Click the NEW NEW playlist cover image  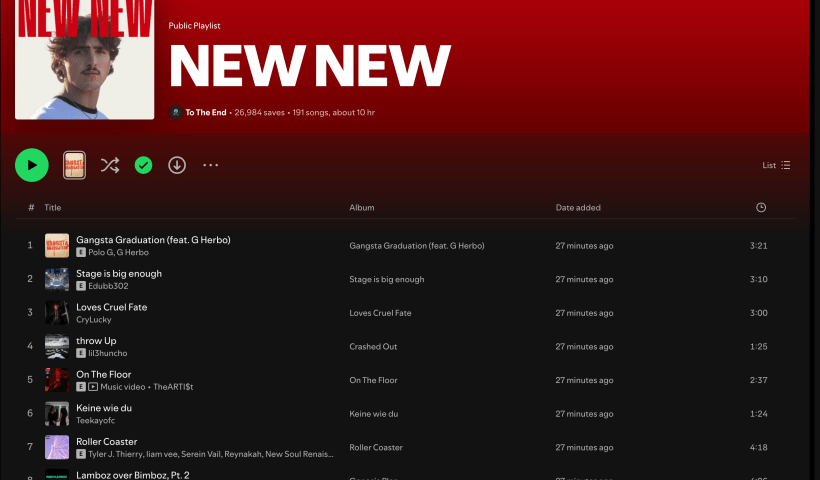pos(85,60)
